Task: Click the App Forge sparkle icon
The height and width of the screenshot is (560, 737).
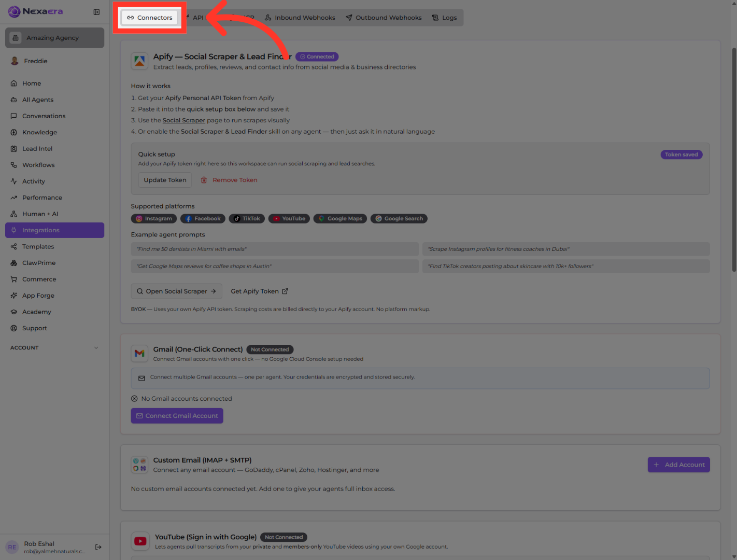Action: (x=14, y=296)
